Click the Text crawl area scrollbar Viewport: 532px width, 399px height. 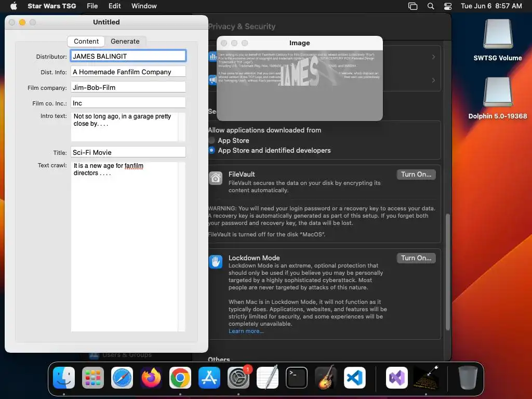coord(182,247)
